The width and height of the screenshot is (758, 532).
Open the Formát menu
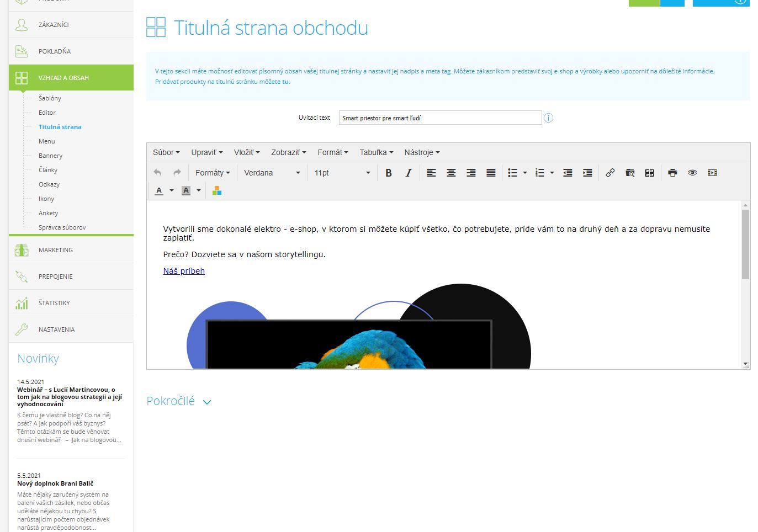333,152
